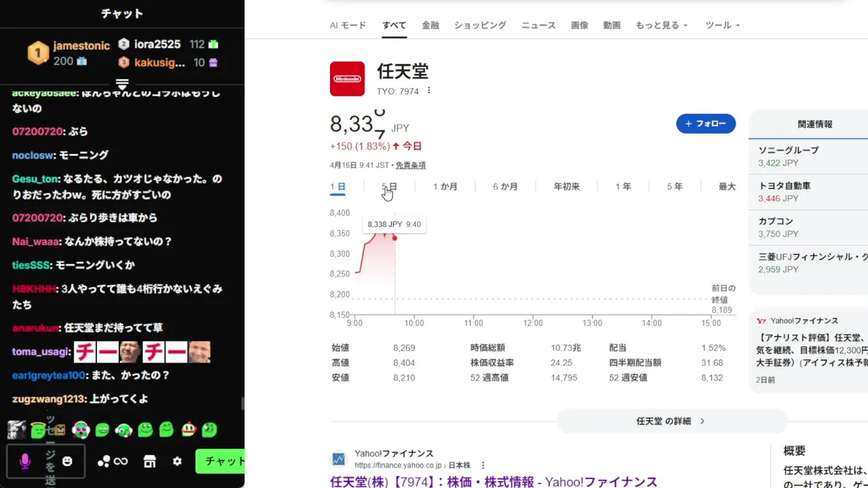Pick the rightmost side-glancing green emote

point(209,429)
